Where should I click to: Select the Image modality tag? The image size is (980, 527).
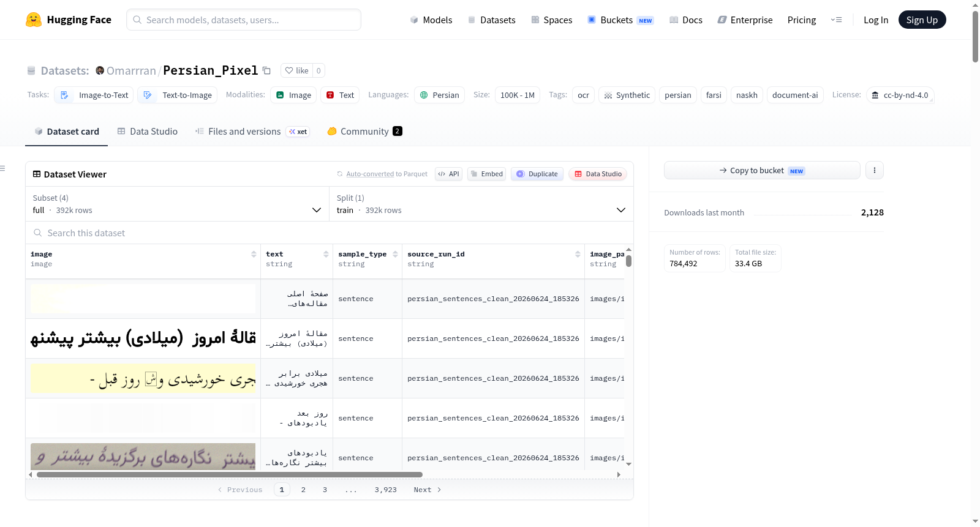point(293,95)
